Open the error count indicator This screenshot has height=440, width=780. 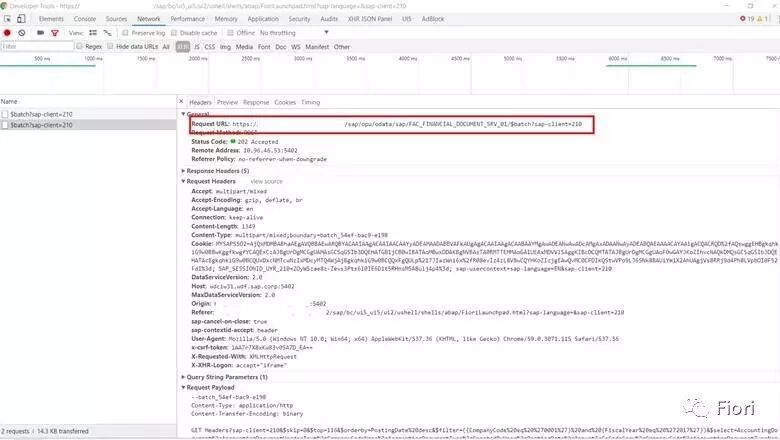747,19
